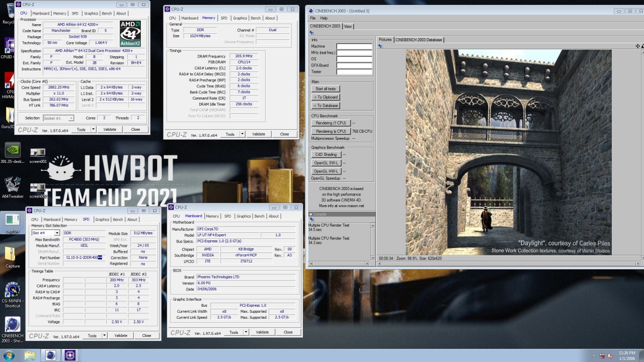Click Validate in the Mainboard tab window

tap(262, 332)
